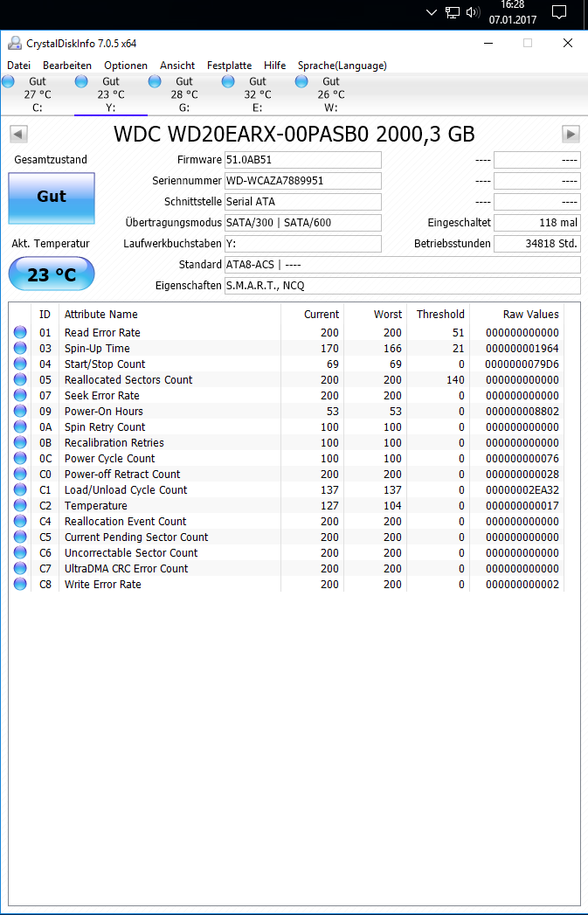
Task: Click the Eingeschaltet field showing 118 mal
Action: 537,223
